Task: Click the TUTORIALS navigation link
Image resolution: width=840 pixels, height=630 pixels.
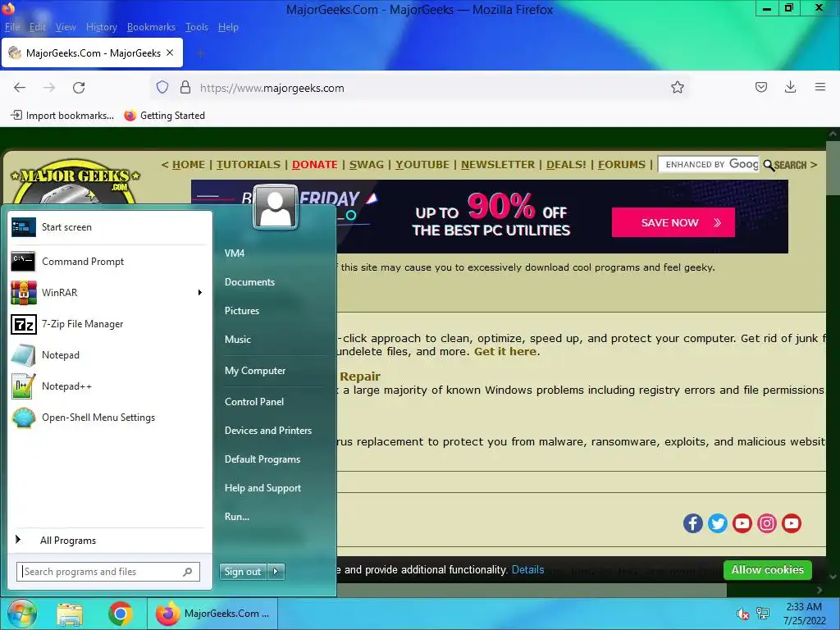Action: point(249,164)
